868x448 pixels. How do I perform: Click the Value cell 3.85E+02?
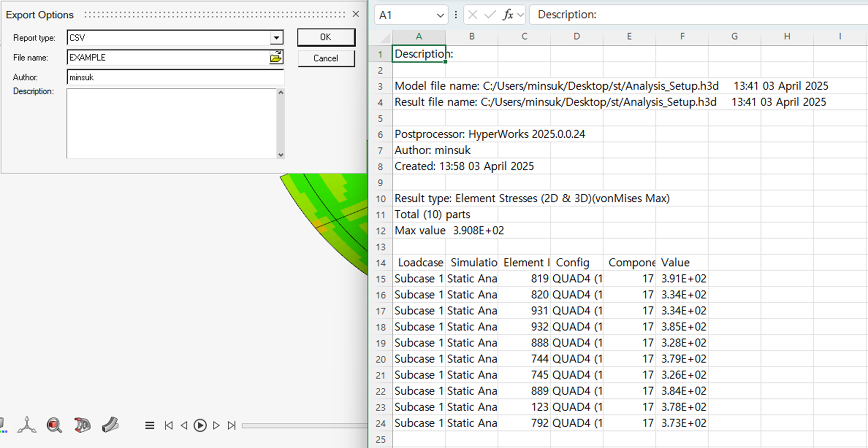coord(682,327)
